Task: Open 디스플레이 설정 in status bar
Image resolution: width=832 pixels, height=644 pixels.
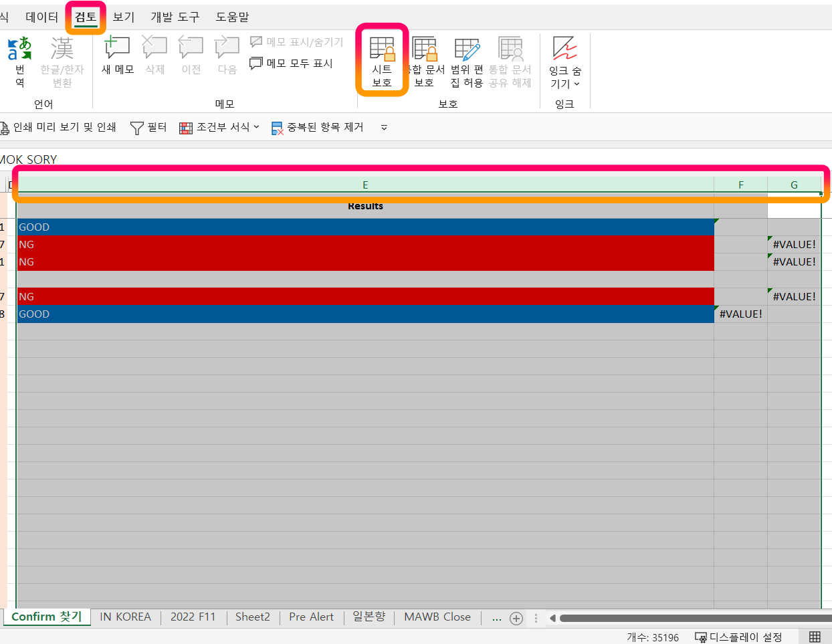Action: (738, 637)
